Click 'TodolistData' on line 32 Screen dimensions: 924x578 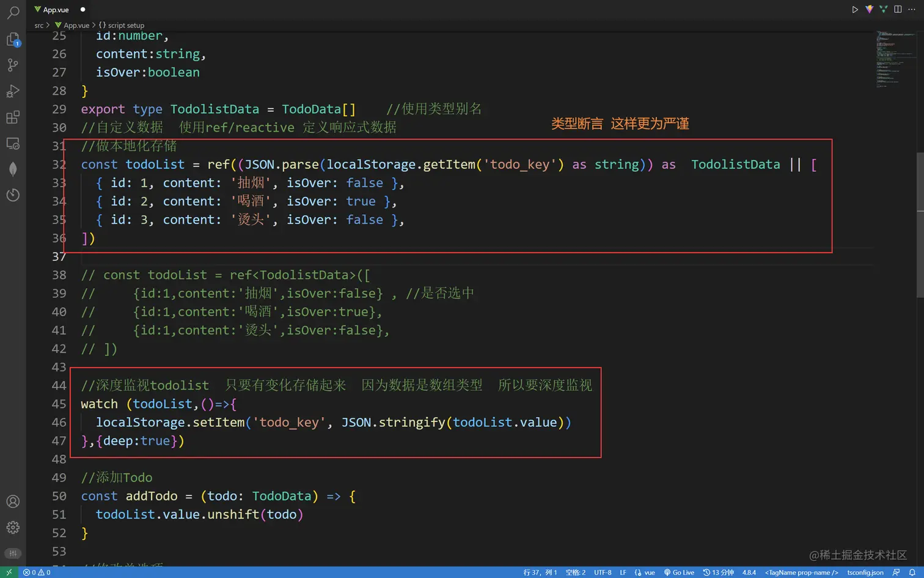(x=736, y=165)
